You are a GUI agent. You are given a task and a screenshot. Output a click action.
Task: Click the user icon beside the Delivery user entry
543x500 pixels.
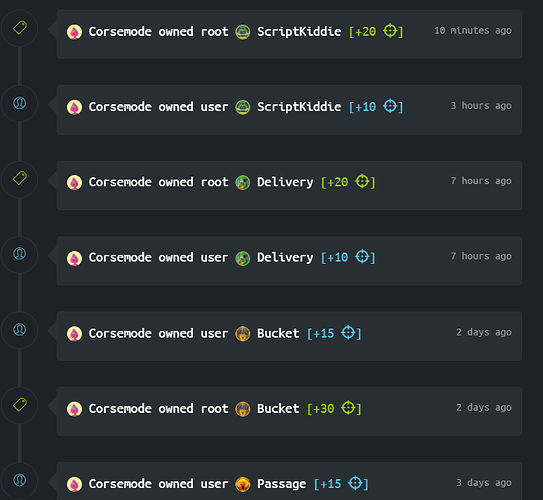pos(20,254)
